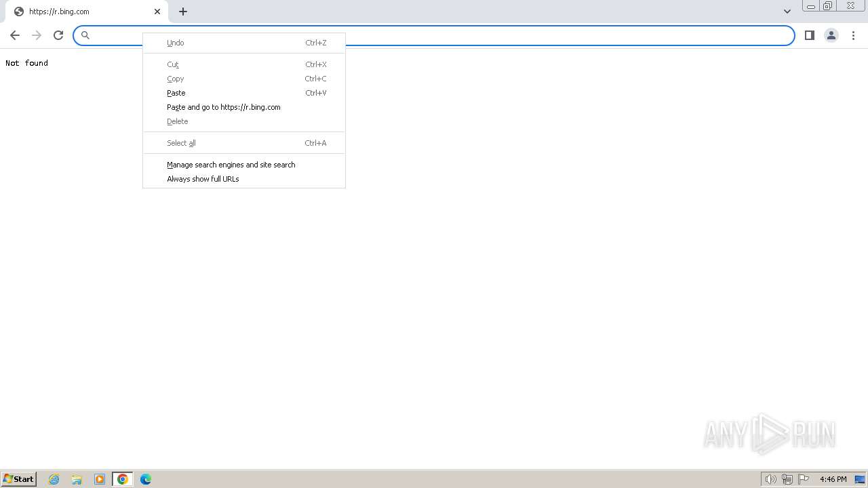
Task: Choose Copy in the context menu
Action: 244,79
